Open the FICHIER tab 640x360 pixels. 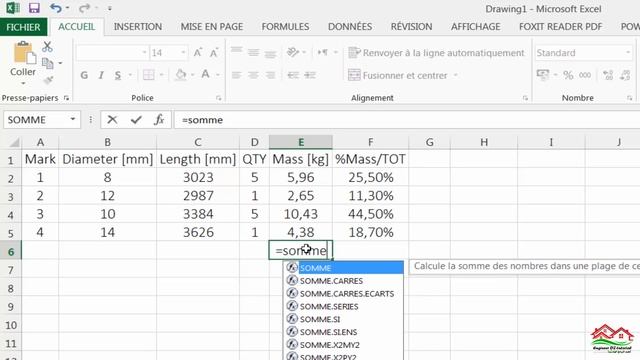23,27
